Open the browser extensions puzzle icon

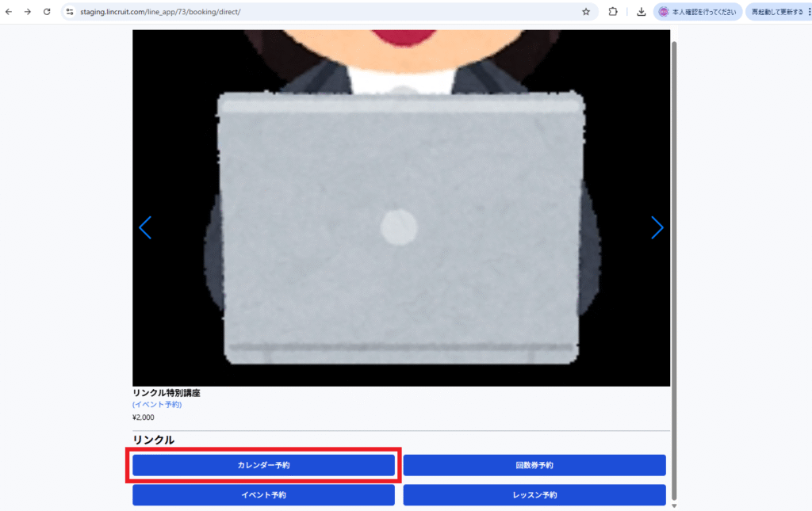(613, 11)
